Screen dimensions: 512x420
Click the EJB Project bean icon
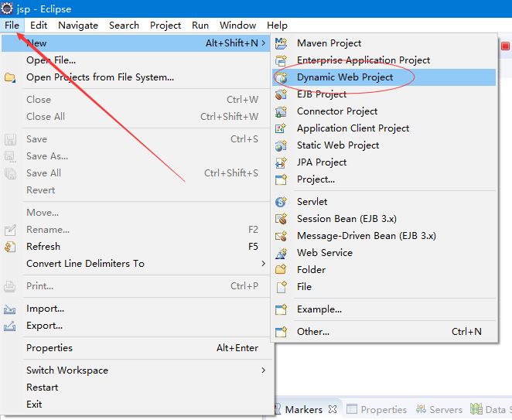point(281,94)
